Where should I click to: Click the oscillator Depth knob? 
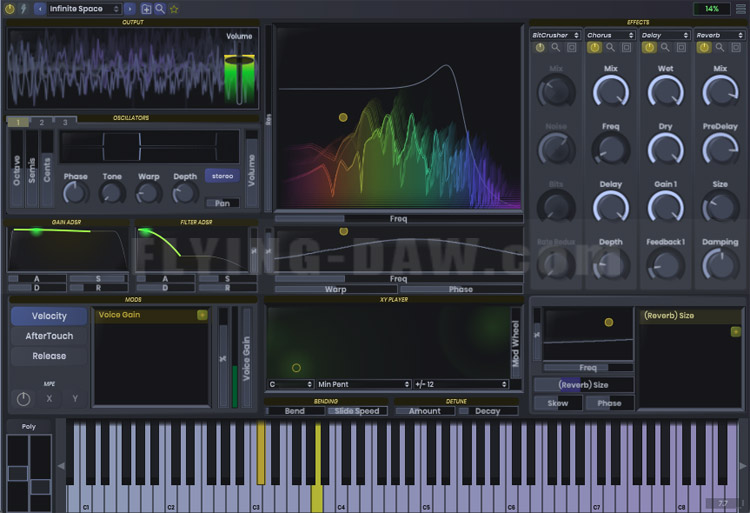click(185, 194)
